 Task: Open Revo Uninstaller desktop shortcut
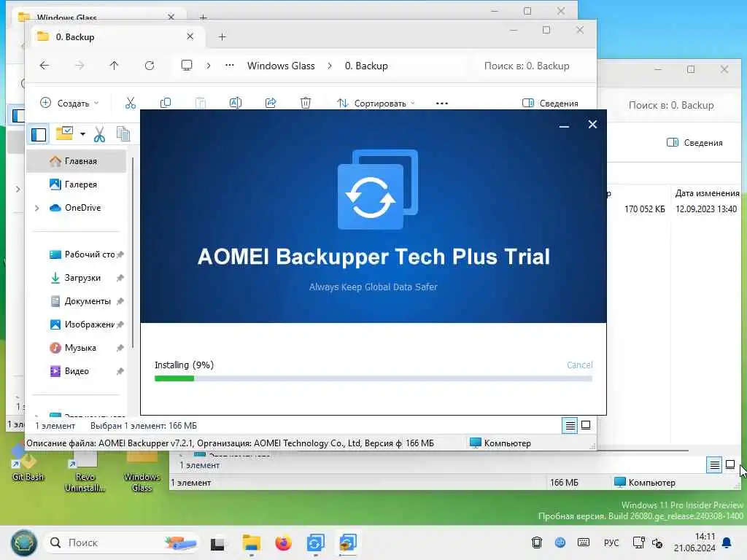(85, 472)
